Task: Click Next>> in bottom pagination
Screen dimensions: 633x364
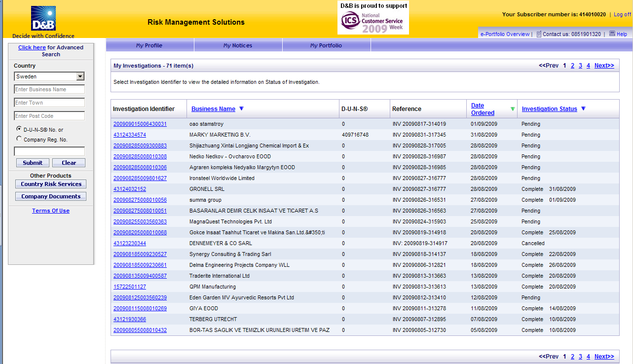Action: [x=604, y=357]
